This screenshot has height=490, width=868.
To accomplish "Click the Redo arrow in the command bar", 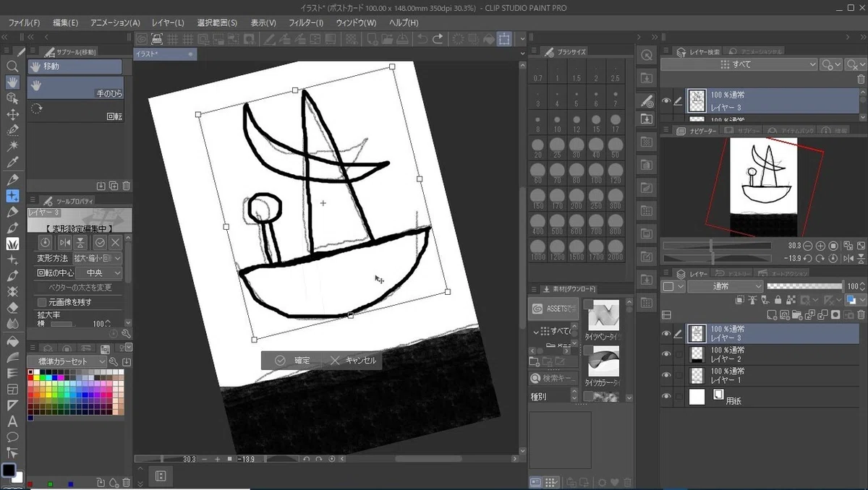I will (x=438, y=38).
